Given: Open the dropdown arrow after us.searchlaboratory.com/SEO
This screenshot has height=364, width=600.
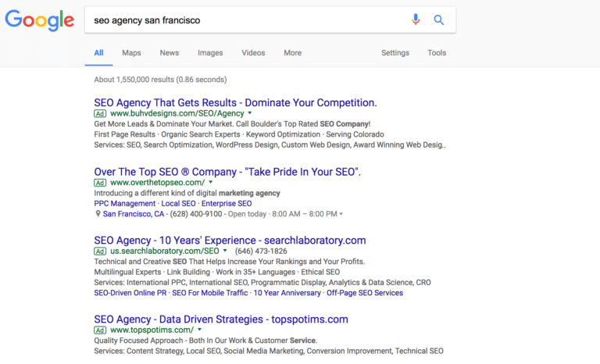Looking at the screenshot, I should point(225,251).
